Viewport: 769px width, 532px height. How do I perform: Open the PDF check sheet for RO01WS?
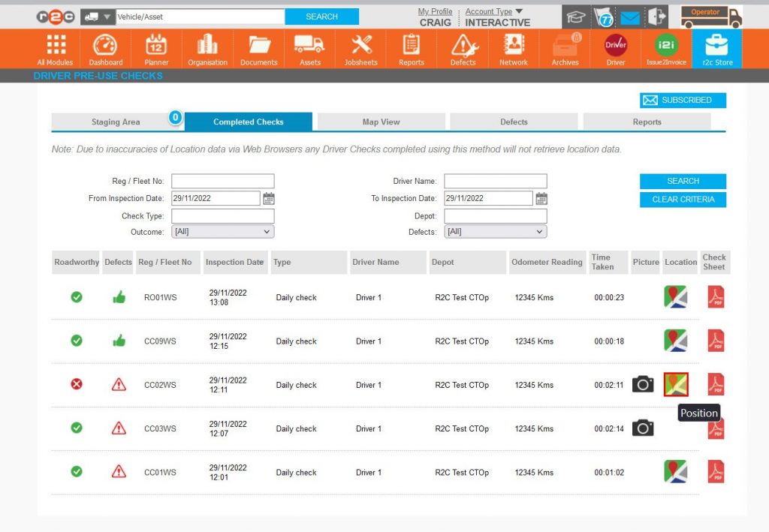pos(715,297)
